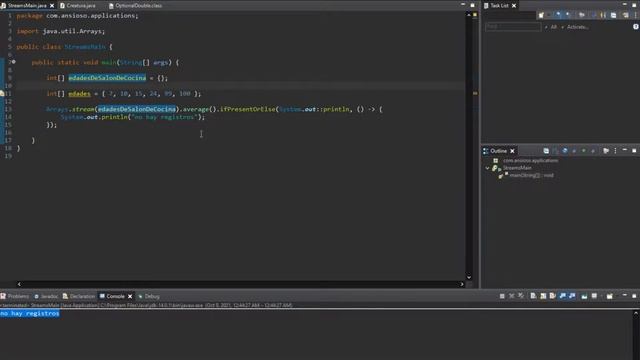
Task: Close the Console view tab
Action: click(130, 296)
